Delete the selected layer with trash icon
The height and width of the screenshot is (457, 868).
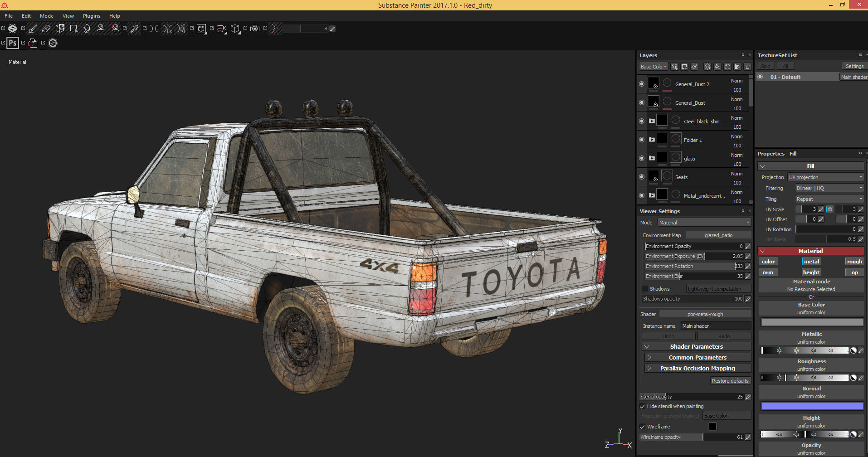(747, 67)
